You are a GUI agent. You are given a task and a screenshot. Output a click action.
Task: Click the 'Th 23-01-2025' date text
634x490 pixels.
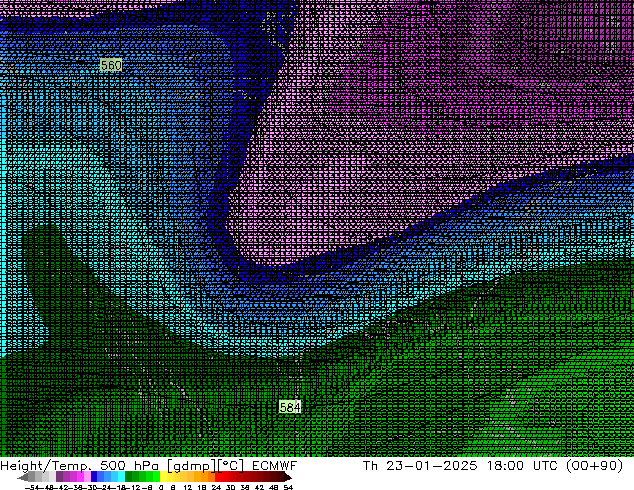point(420,466)
